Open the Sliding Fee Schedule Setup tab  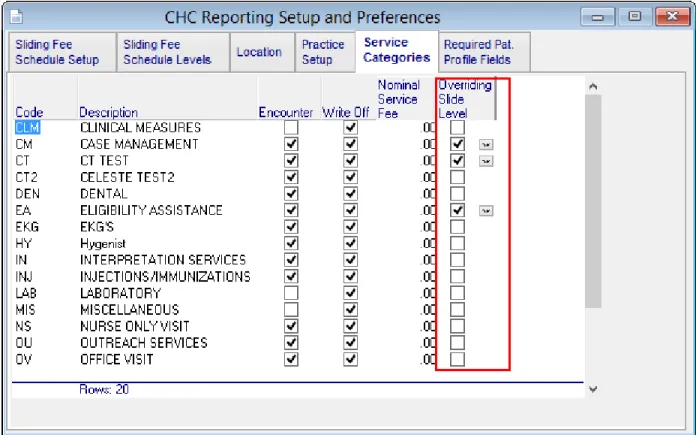coord(62,52)
